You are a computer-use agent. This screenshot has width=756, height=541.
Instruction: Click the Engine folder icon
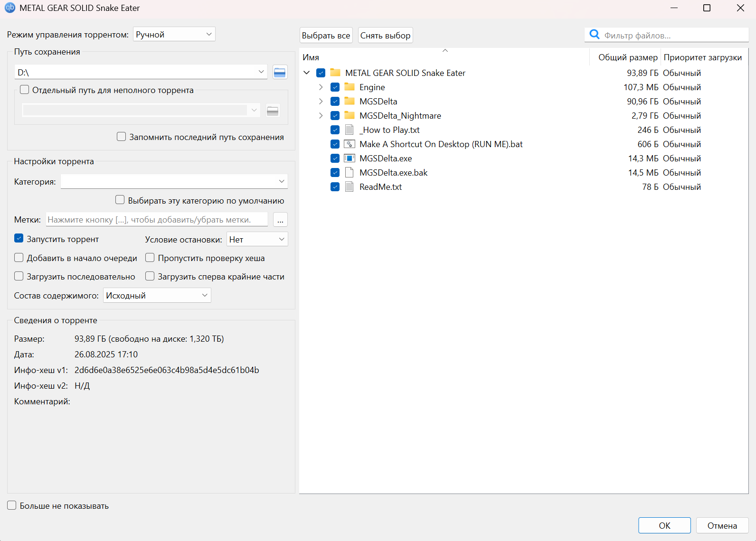point(350,87)
